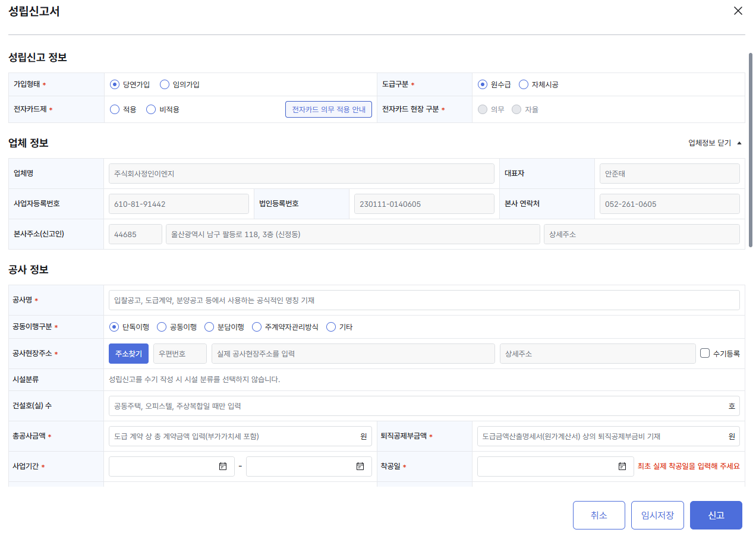Select 적용 for 전자카드제
756x539 pixels.
(x=115, y=109)
